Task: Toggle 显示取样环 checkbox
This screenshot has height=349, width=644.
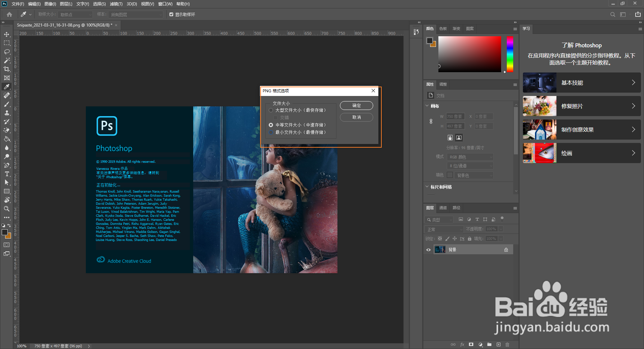Action: pos(171,14)
